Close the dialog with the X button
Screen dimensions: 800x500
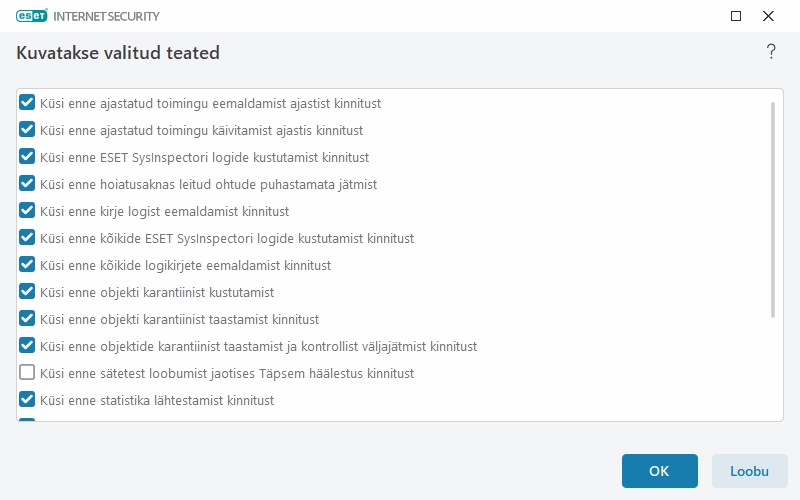(768, 16)
